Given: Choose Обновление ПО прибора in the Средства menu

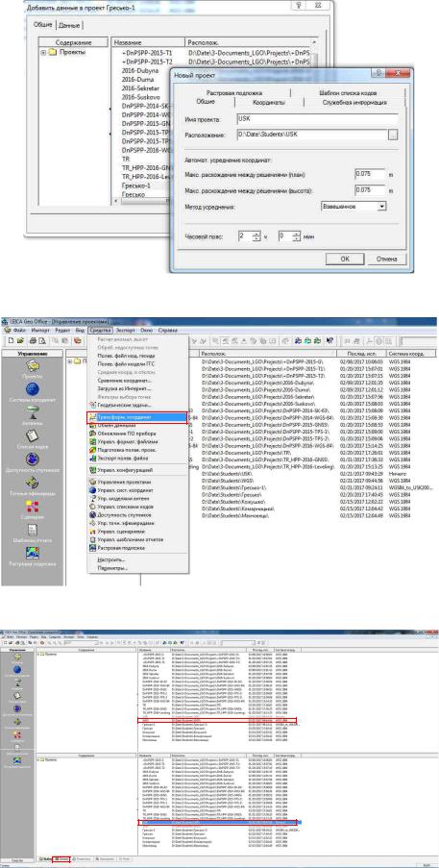Looking at the screenshot, I should click(x=138, y=434).
